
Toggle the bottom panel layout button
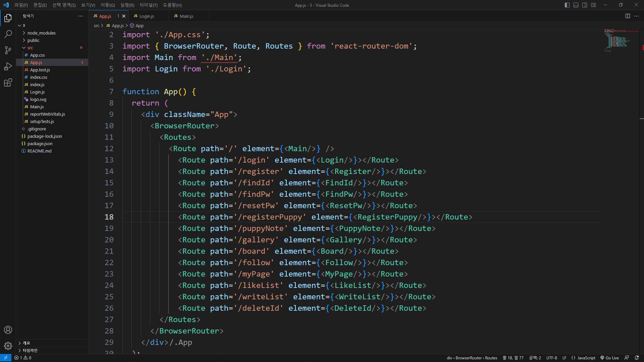pyautogui.click(x=576, y=5)
